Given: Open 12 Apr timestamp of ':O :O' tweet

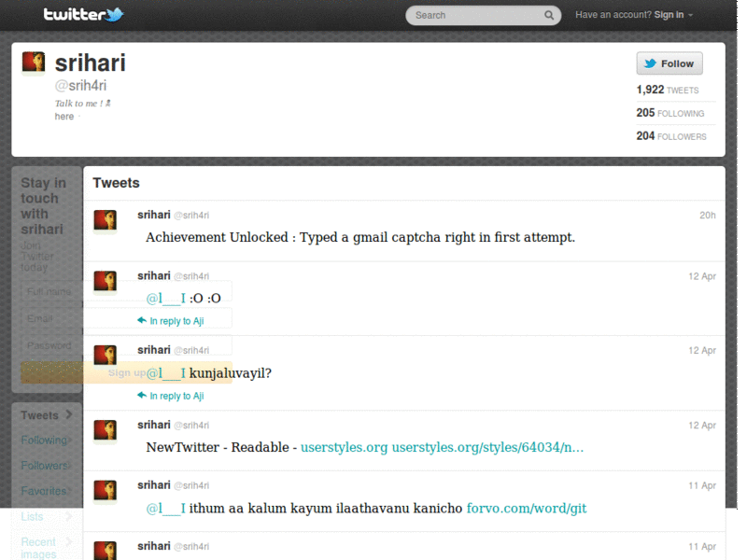Looking at the screenshot, I should [x=702, y=276].
